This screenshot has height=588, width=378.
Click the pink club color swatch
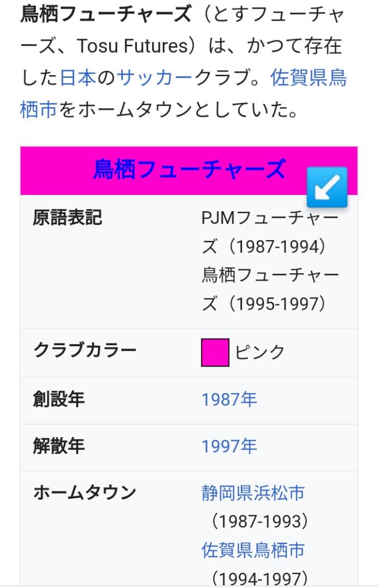pyautogui.click(x=215, y=352)
